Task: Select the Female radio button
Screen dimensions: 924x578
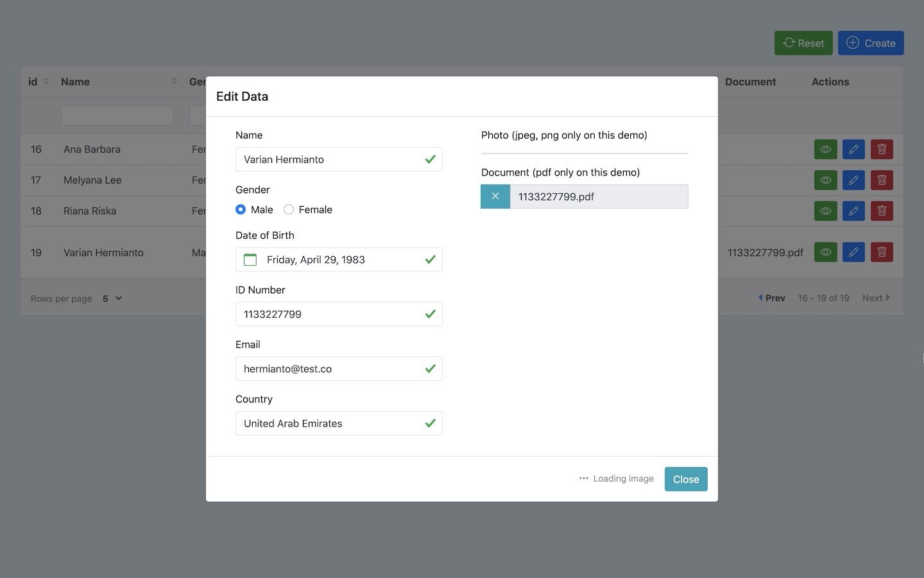Action: (x=289, y=209)
